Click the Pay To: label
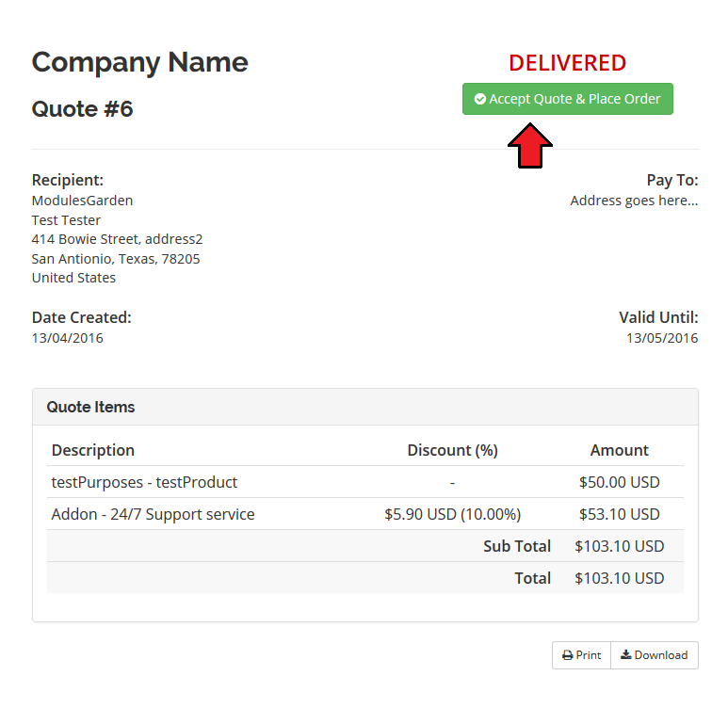This screenshot has height=724, width=728. (672, 180)
